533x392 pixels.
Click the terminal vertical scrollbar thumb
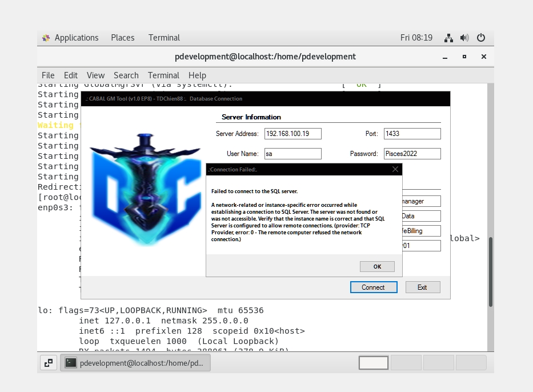pos(491,272)
